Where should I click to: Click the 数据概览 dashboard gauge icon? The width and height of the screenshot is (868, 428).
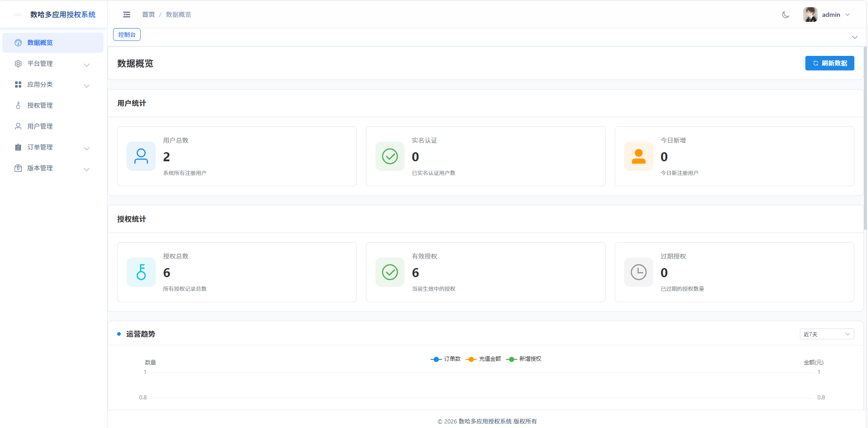coord(18,43)
